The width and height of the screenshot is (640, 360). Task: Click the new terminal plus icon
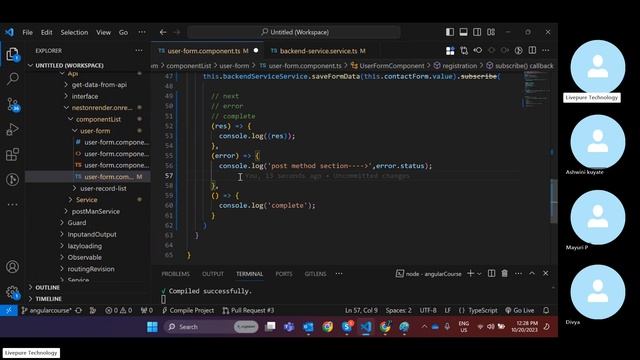(x=470, y=273)
